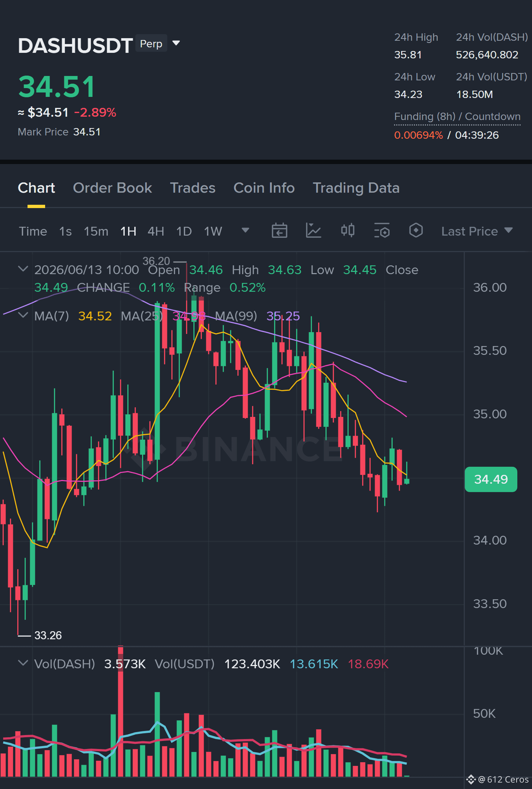532x789 pixels.
Task: Select the 1D chart interval
Action: 184,231
